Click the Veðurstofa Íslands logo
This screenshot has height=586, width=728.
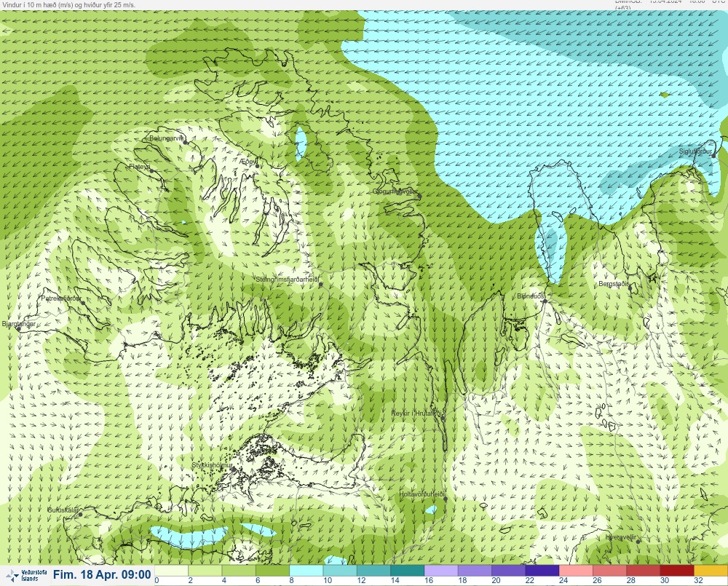click(28, 575)
